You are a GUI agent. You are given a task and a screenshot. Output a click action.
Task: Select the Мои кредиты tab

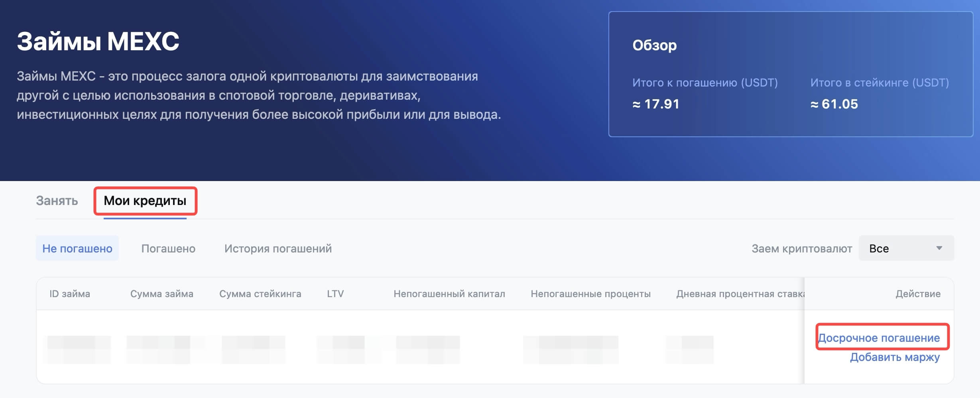pos(145,201)
